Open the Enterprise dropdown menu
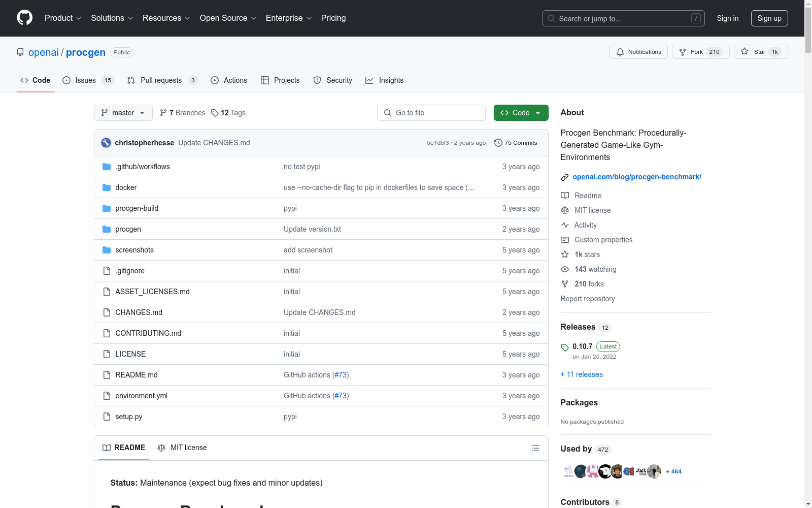The height and width of the screenshot is (508, 812). click(289, 18)
